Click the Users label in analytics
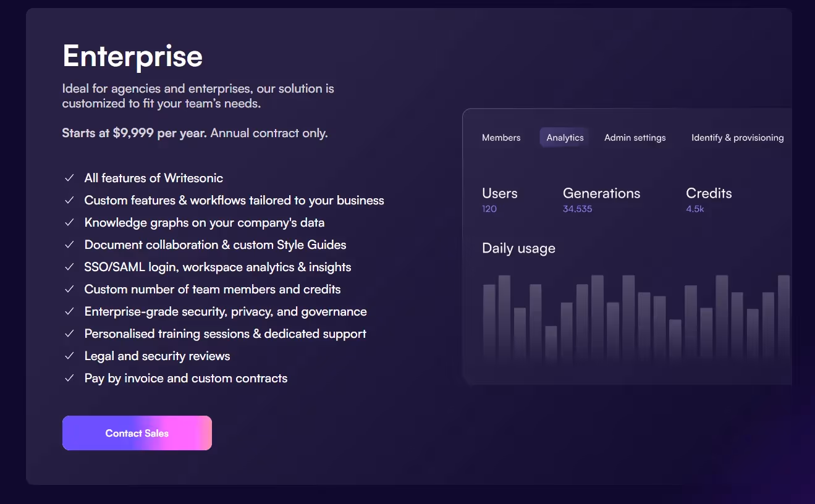This screenshot has height=504, width=815. click(x=500, y=193)
